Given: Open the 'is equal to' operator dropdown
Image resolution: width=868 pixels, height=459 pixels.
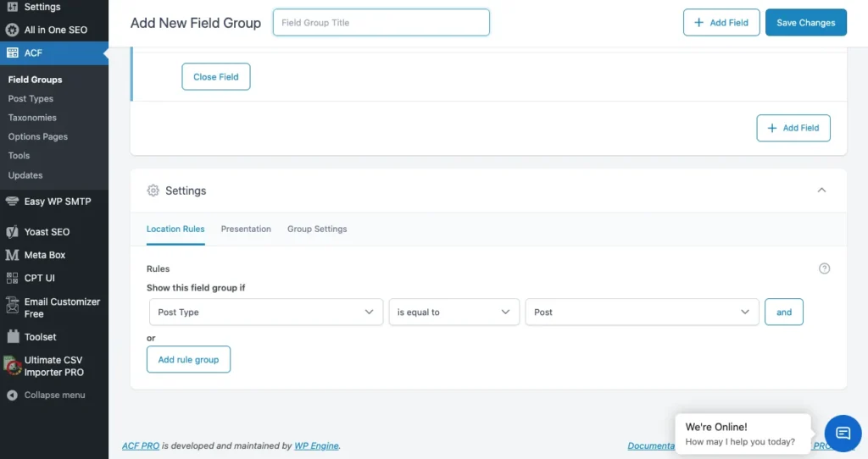Looking at the screenshot, I should pos(453,312).
